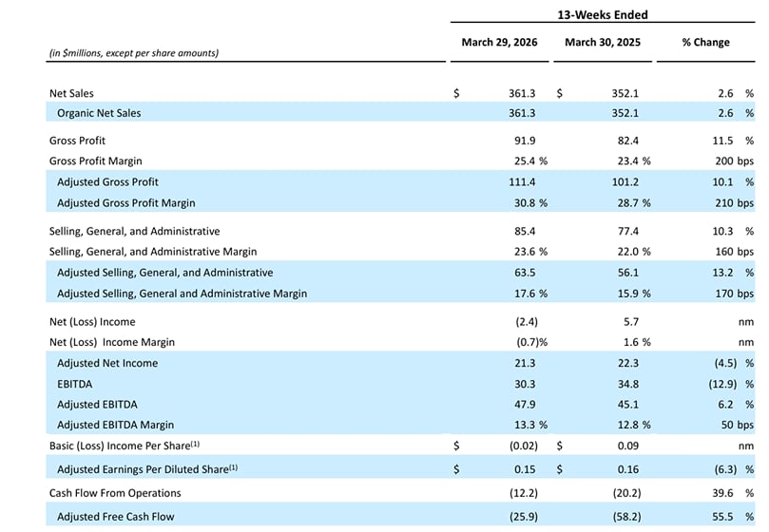This screenshot has width=769, height=532.
Task: Select the '200 bps' change value
Action: coord(734,161)
